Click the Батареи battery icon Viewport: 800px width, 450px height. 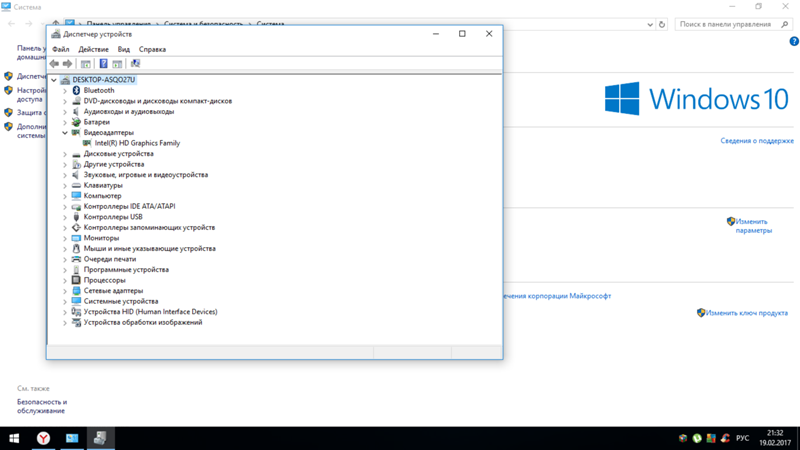(x=76, y=122)
